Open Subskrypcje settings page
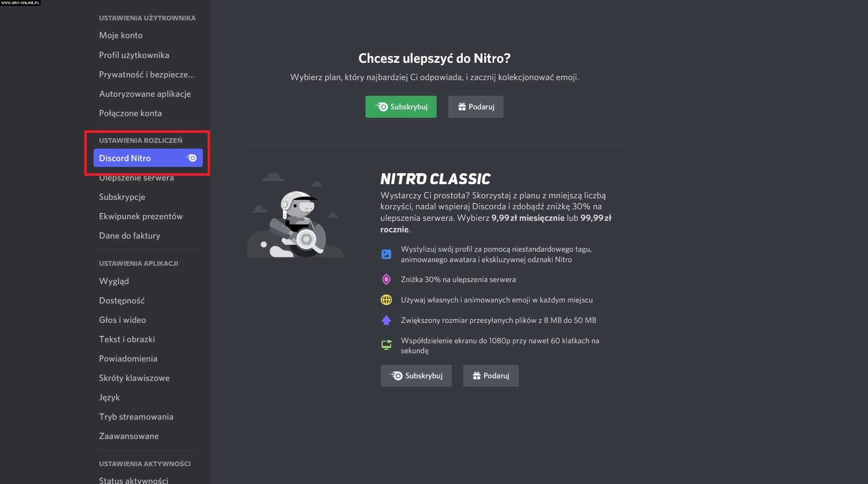Screen dimensions: 868x484 122,197
